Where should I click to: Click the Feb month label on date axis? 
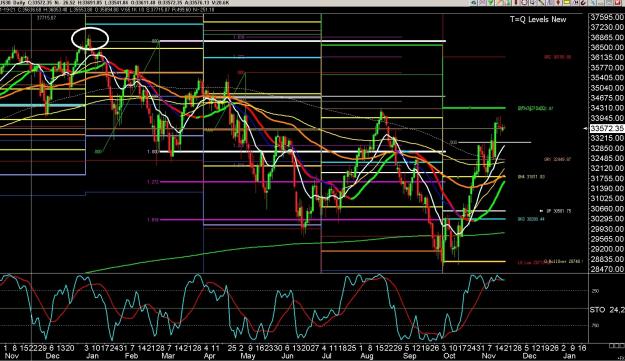tap(132, 356)
